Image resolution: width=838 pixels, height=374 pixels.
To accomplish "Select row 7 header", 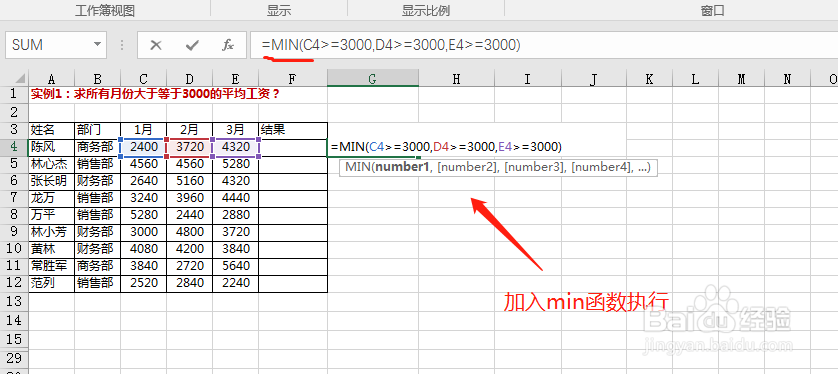I will [14, 198].
